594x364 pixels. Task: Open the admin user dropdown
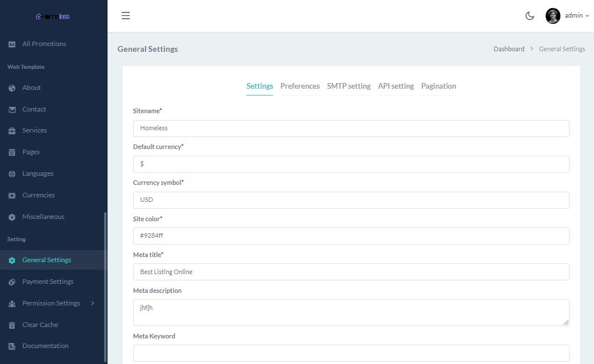click(576, 15)
